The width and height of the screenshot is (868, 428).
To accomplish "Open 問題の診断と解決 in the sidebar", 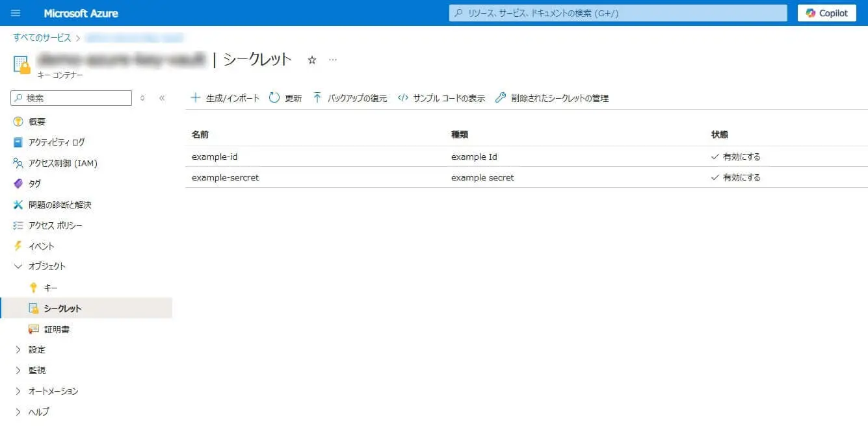I will click(x=60, y=205).
